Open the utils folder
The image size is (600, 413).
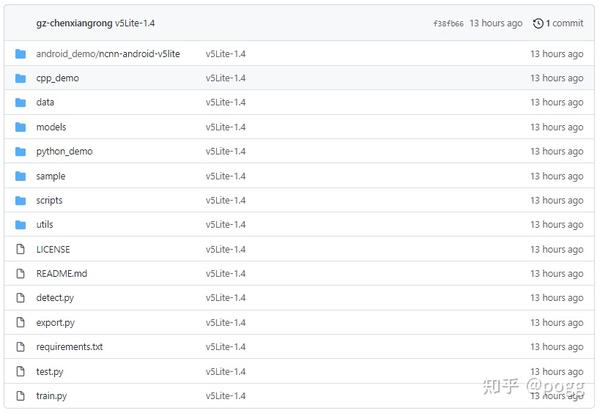click(x=45, y=225)
